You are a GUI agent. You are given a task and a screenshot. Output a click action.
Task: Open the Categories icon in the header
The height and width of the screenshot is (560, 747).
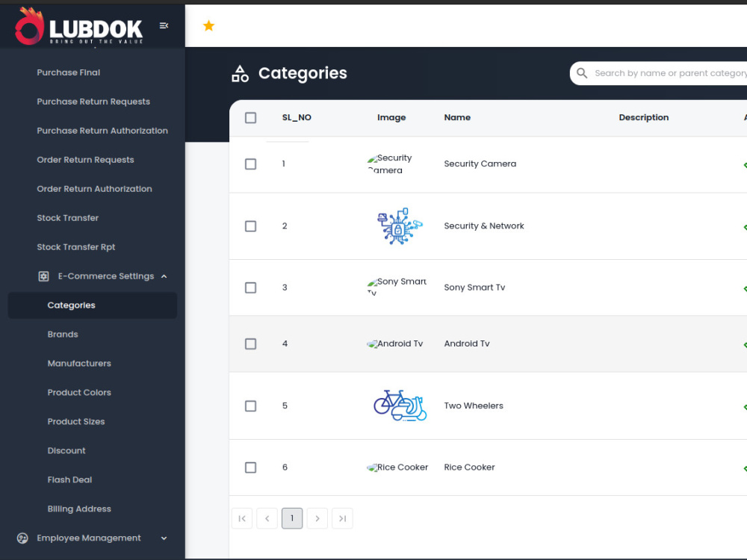(239, 73)
